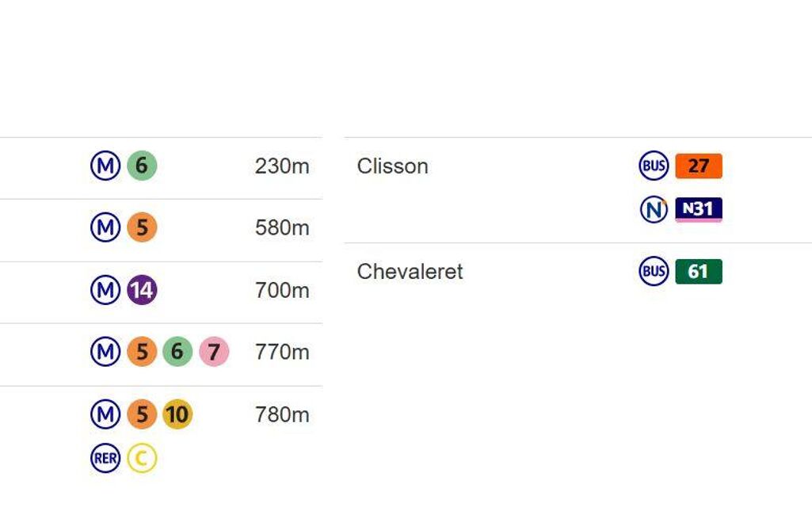Click the 230m distance label
Viewport: 812px width, 515px height.
[282, 166]
